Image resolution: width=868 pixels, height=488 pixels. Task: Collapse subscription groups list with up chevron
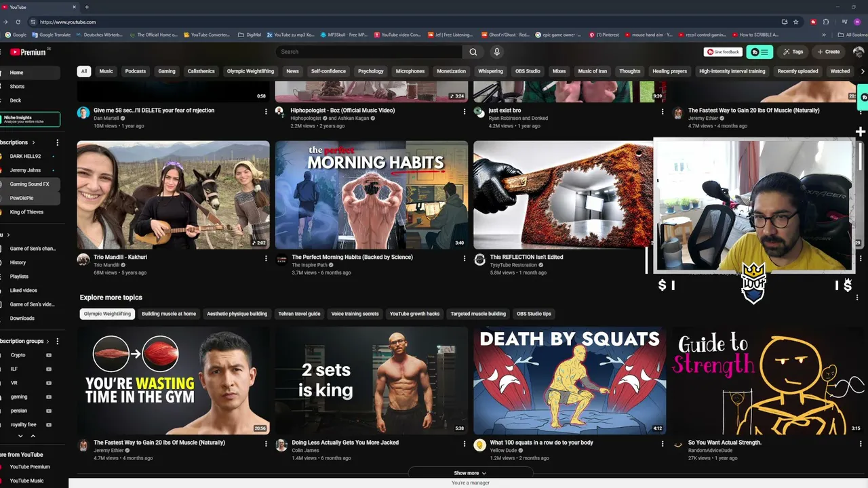pyautogui.click(x=33, y=436)
